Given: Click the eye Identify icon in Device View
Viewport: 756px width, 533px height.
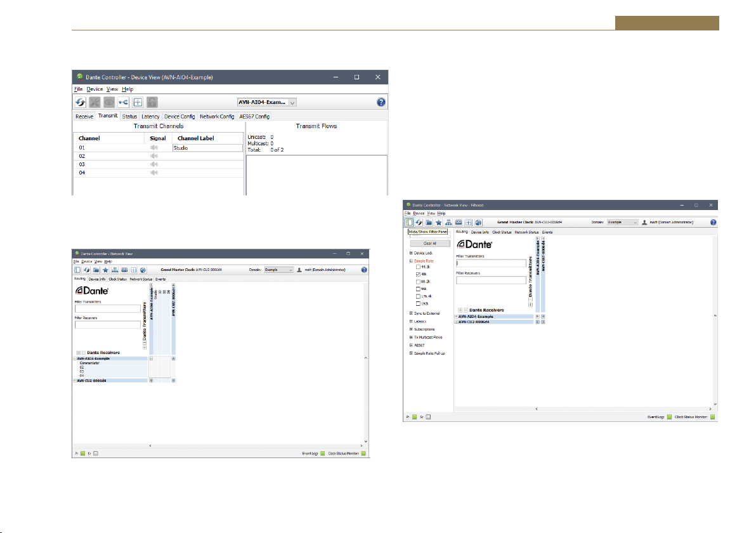Looking at the screenshot, I should 109,102.
